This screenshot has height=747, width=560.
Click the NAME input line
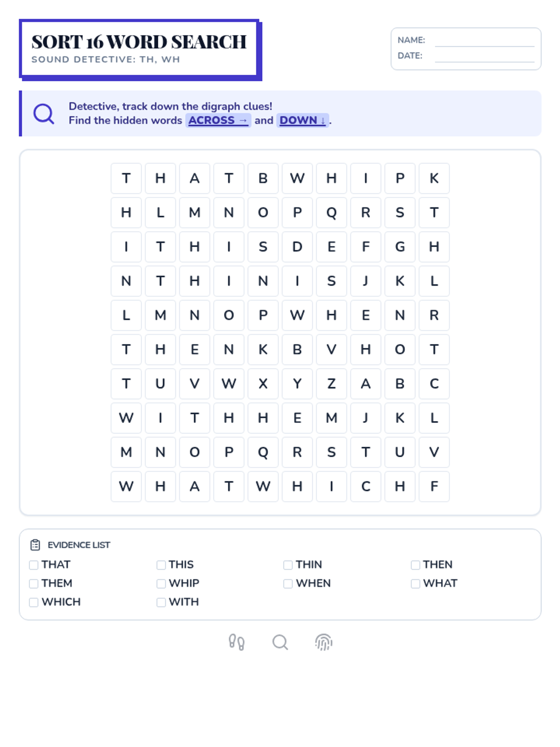pyautogui.click(x=484, y=41)
